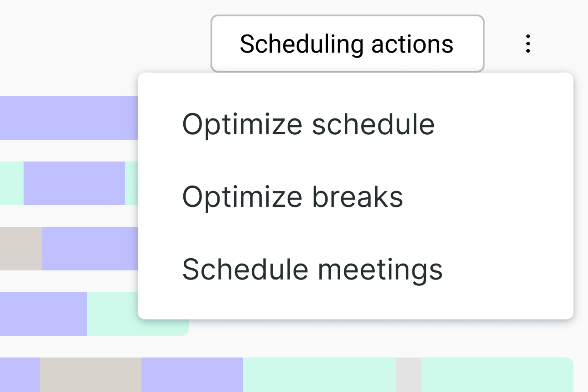Click the beige segment in the bottom schedule row
The height and width of the screenshot is (392, 588).
90,374
